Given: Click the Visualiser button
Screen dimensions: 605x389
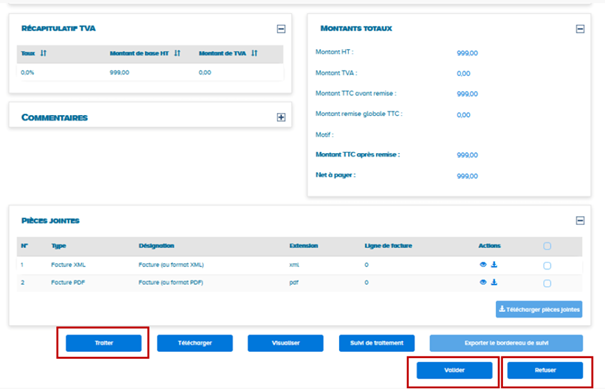Looking at the screenshot, I should (286, 343).
